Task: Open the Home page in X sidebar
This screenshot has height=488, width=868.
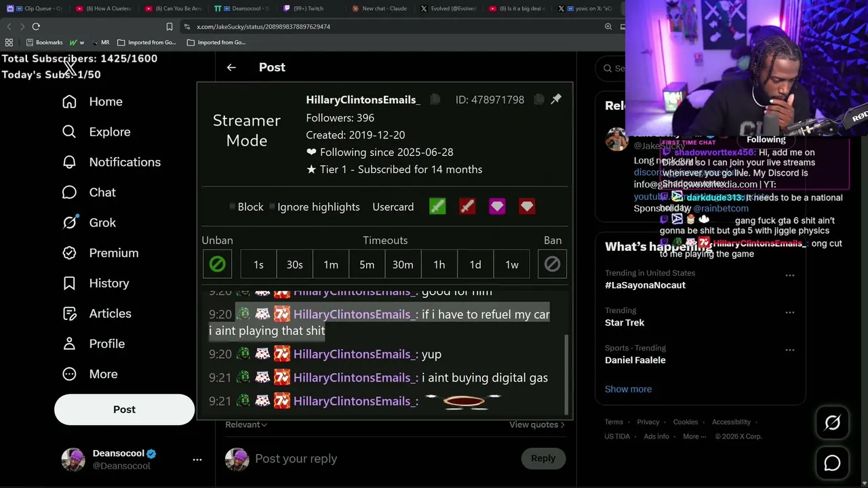Action: point(93,102)
